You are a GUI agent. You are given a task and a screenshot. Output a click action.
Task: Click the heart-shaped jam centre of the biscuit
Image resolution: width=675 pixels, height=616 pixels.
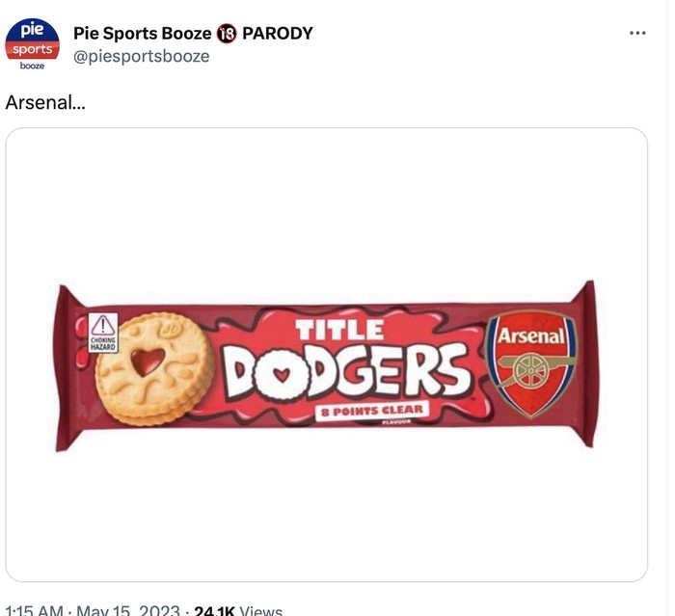coord(147,362)
